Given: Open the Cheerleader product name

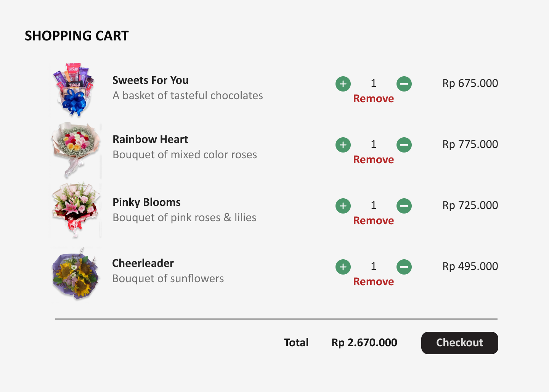Looking at the screenshot, I should point(143,263).
